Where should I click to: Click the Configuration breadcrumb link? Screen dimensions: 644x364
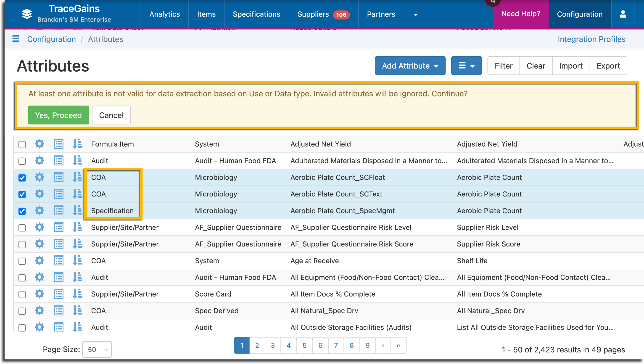coord(52,39)
